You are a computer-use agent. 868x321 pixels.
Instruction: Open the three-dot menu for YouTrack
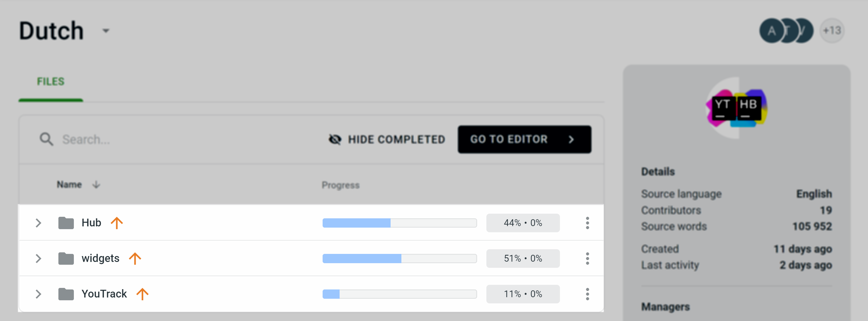tap(587, 294)
